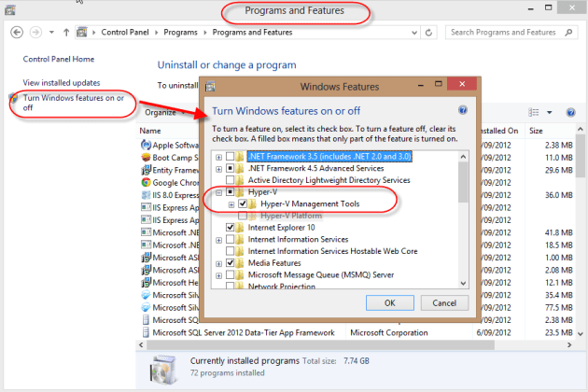Click the Forward arrow navigation button

click(35, 33)
